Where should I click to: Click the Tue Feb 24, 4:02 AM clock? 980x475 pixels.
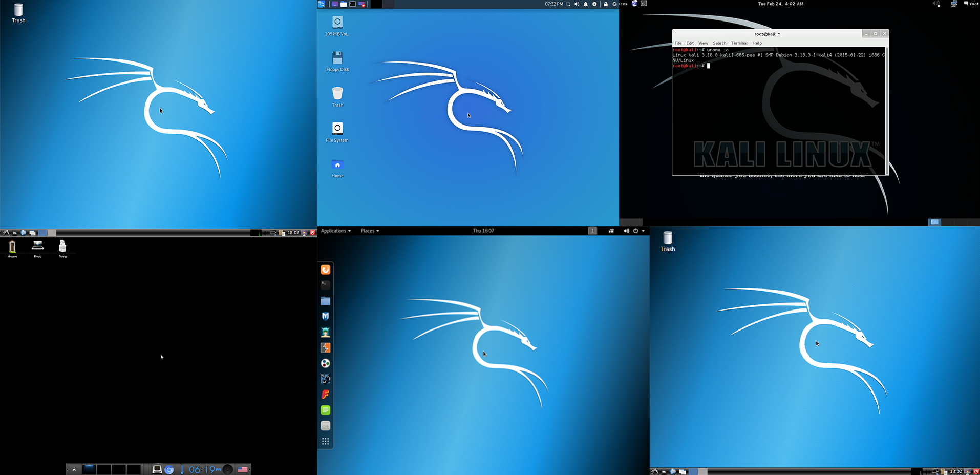(780, 4)
